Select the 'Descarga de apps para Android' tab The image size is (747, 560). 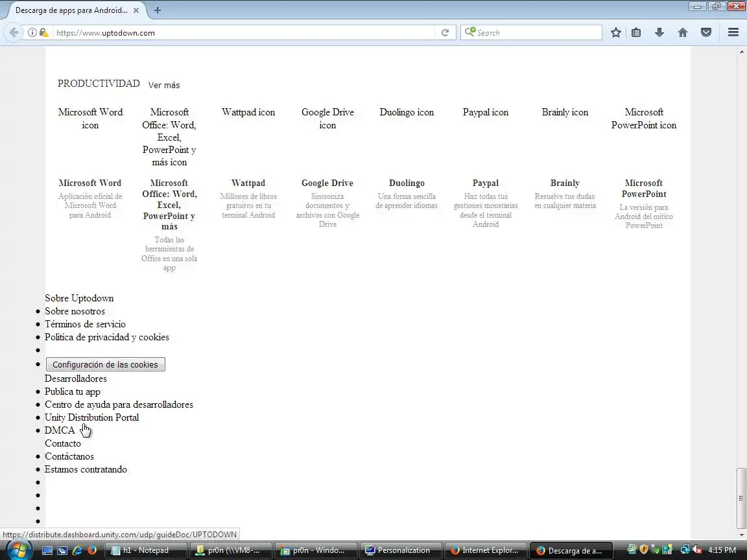coord(71,10)
